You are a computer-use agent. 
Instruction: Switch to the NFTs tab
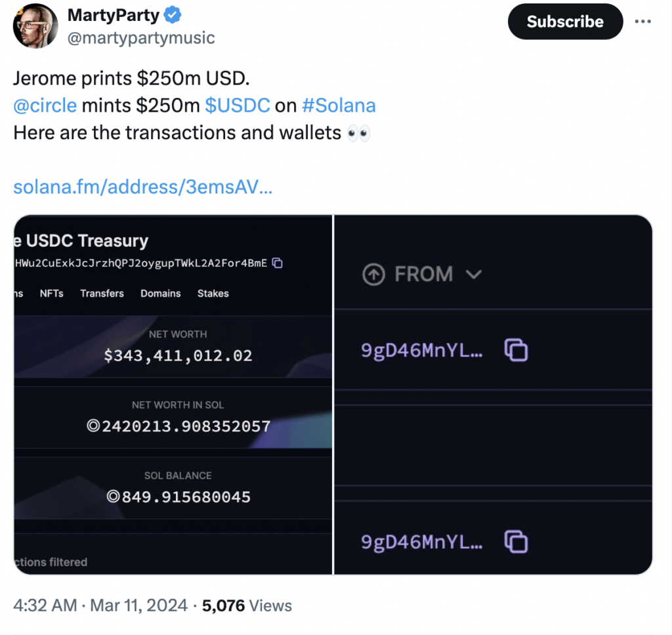tap(51, 294)
